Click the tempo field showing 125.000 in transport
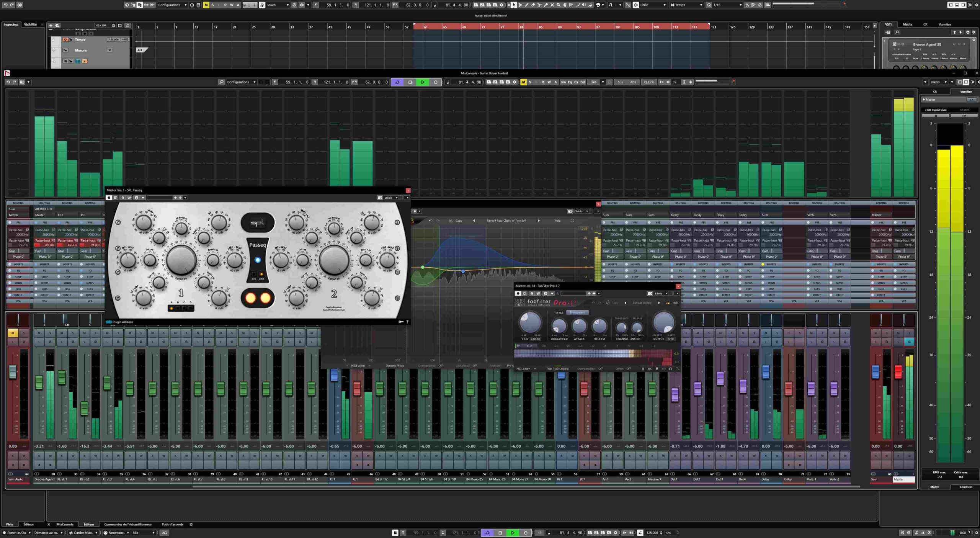Screen dimensions: 980x538 pyautogui.click(x=652, y=533)
